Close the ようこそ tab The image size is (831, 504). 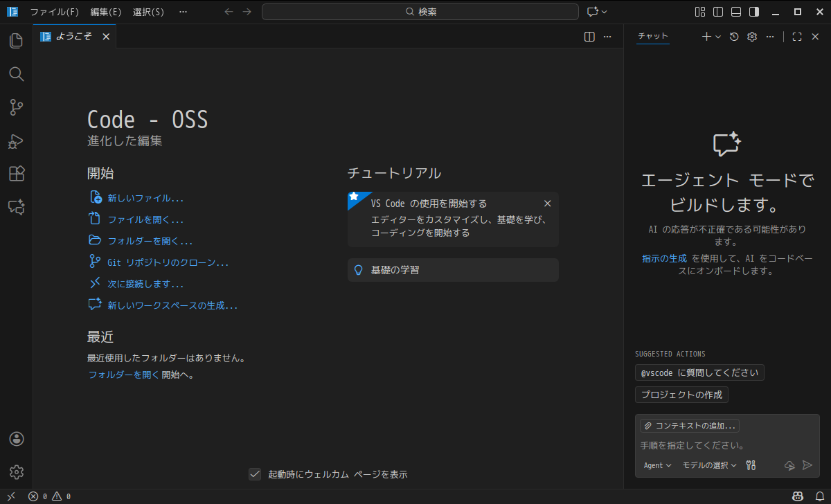click(106, 37)
